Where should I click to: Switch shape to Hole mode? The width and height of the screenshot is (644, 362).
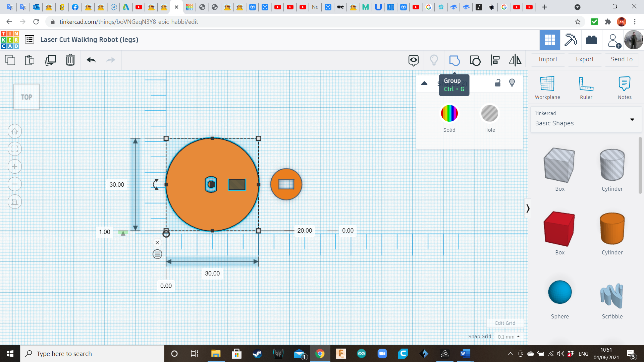point(490,114)
